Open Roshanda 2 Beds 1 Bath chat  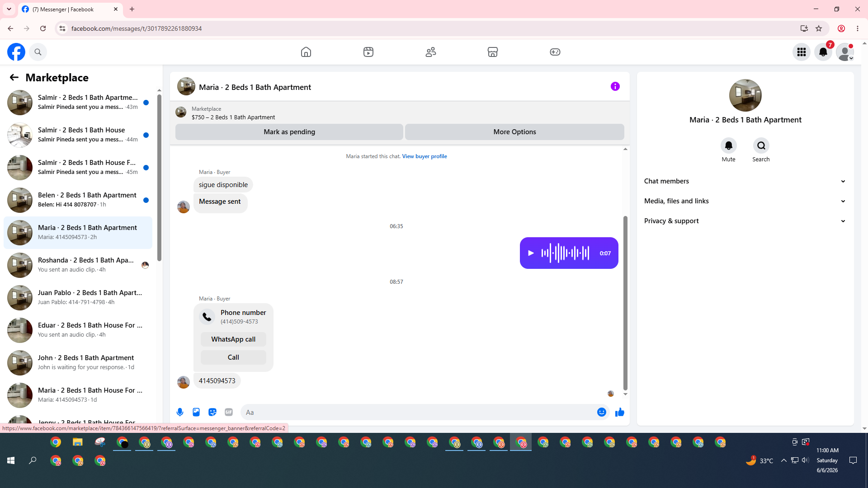coord(78,265)
